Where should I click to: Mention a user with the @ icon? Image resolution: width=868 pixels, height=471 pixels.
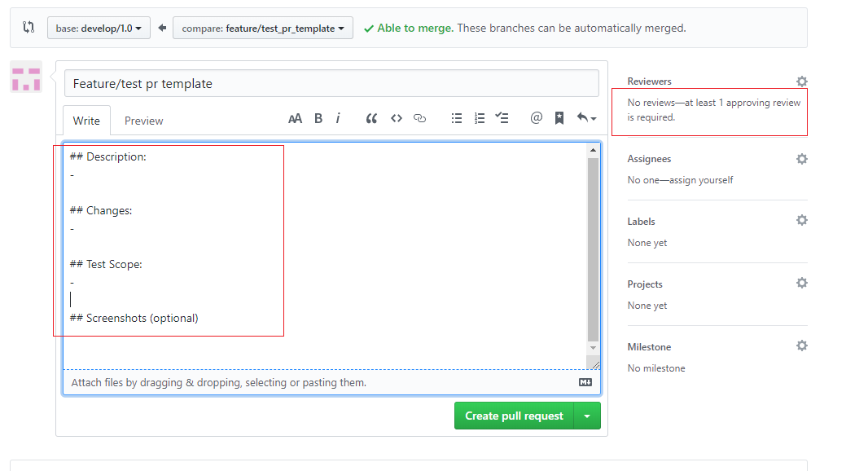click(536, 118)
